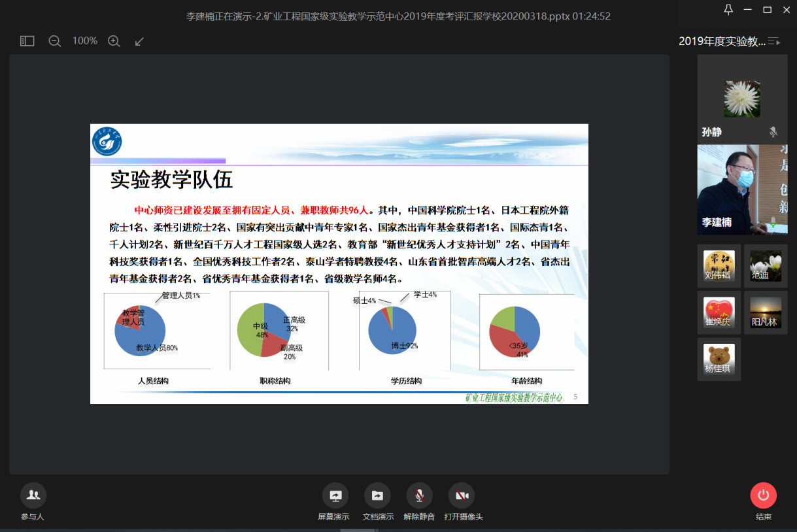Pin the meeting window on top
Screen dimensions: 797x532
[x=728, y=10]
